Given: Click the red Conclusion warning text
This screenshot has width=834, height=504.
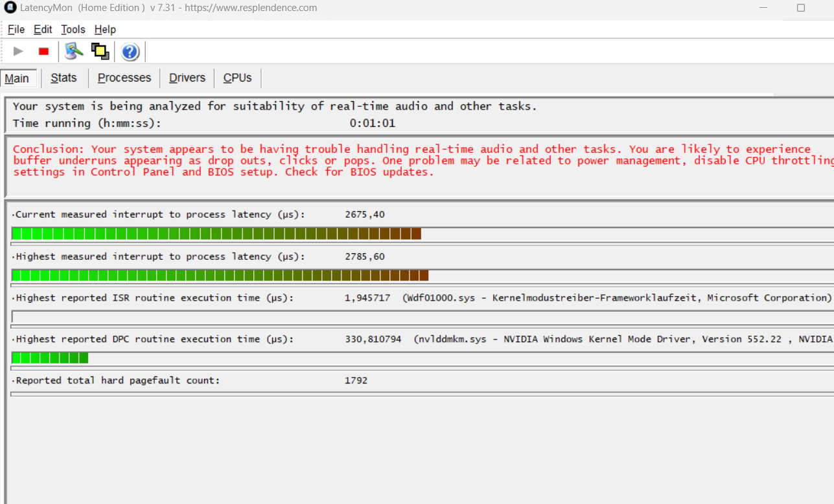Looking at the screenshot, I should pyautogui.click(x=423, y=161).
